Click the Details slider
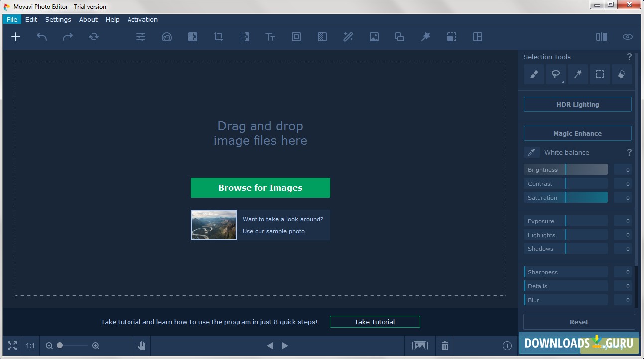The height and width of the screenshot is (359, 644). point(566,286)
